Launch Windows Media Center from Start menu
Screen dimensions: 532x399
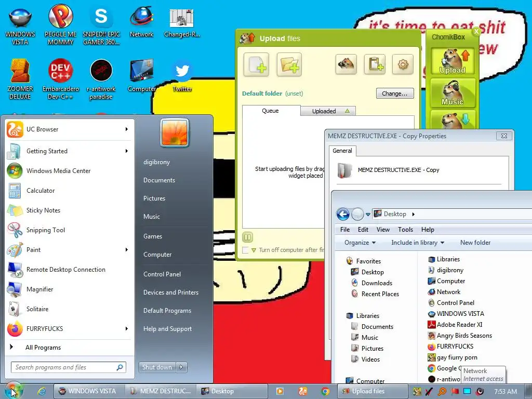pyautogui.click(x=70, y=170)
